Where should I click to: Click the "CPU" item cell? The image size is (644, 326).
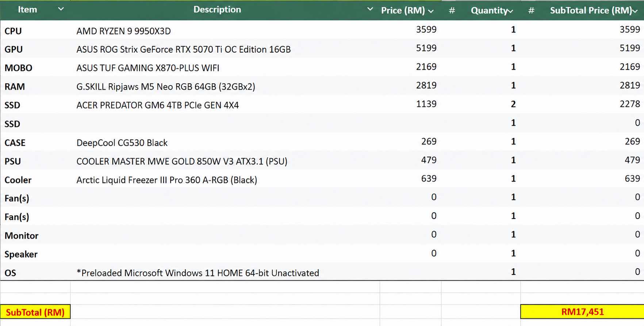point(13,31)
